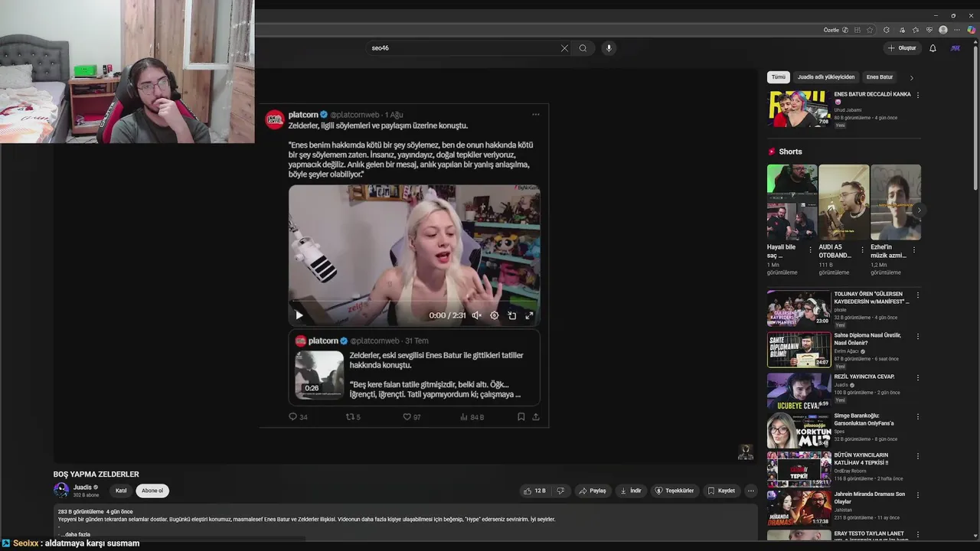Open three-dot menu on platcorn tweet
980x551 pixels.
[536, 115]
